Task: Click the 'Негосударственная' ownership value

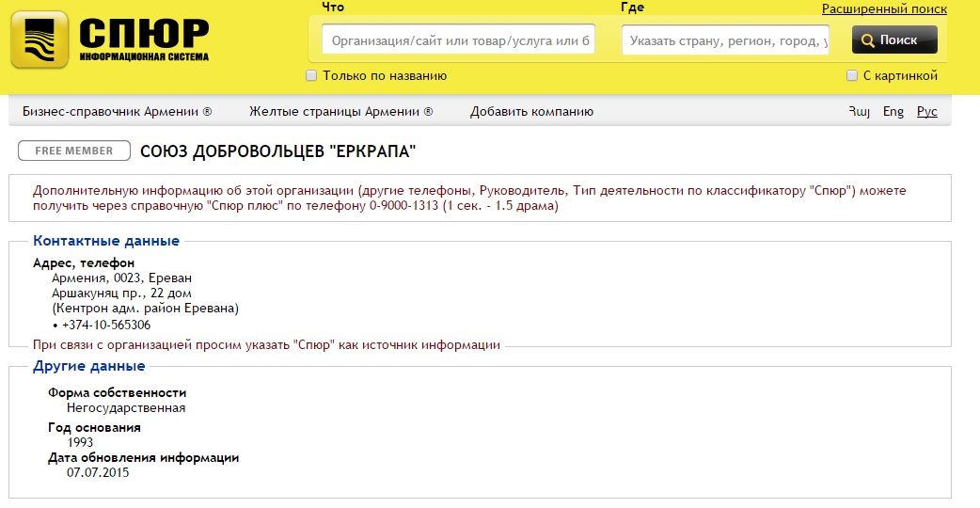Action: click(126, 408)
